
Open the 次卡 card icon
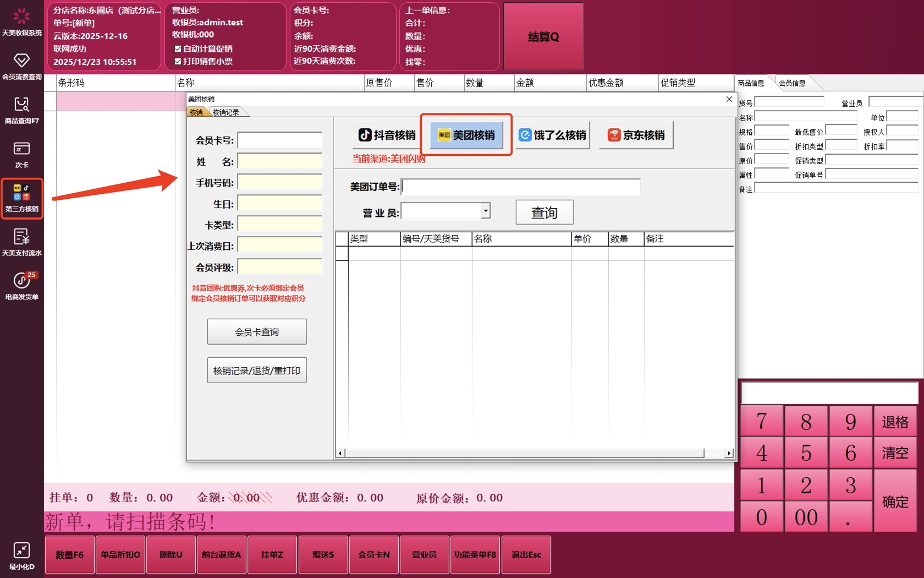tap(21, 149)
